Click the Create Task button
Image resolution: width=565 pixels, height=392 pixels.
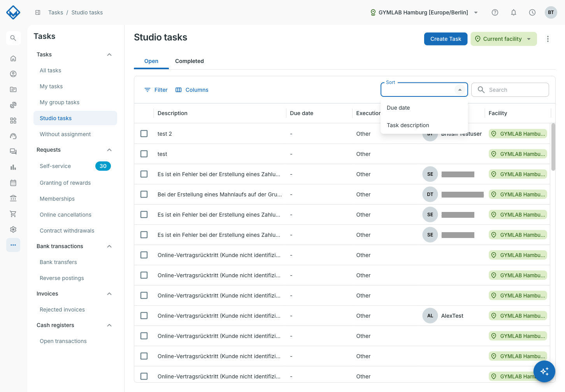pyautogui.click(x=446, y=39)
